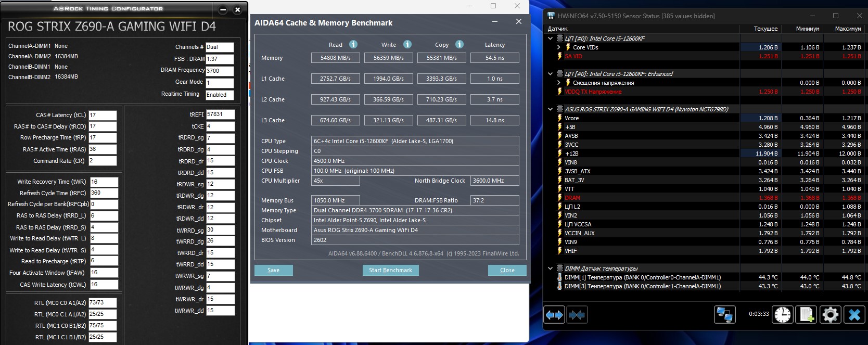
Task: Select the BAT_3V sensor row
Action: tap(707, 180)
